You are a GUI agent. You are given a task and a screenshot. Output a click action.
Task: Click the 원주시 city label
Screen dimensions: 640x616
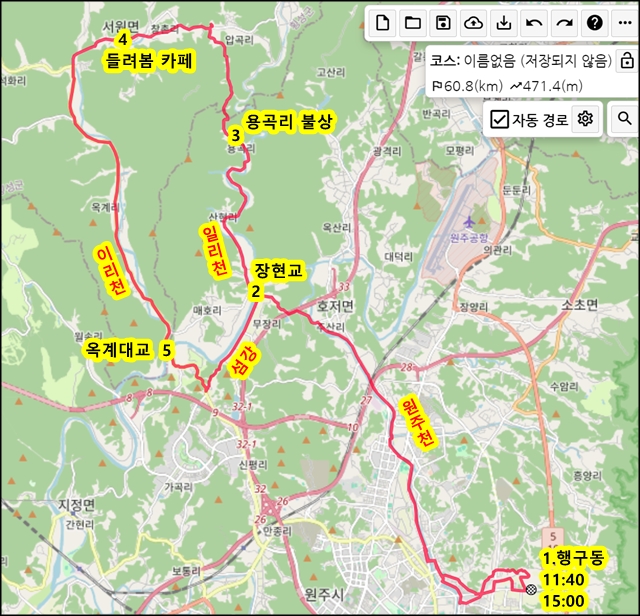(x=324, y=595)
